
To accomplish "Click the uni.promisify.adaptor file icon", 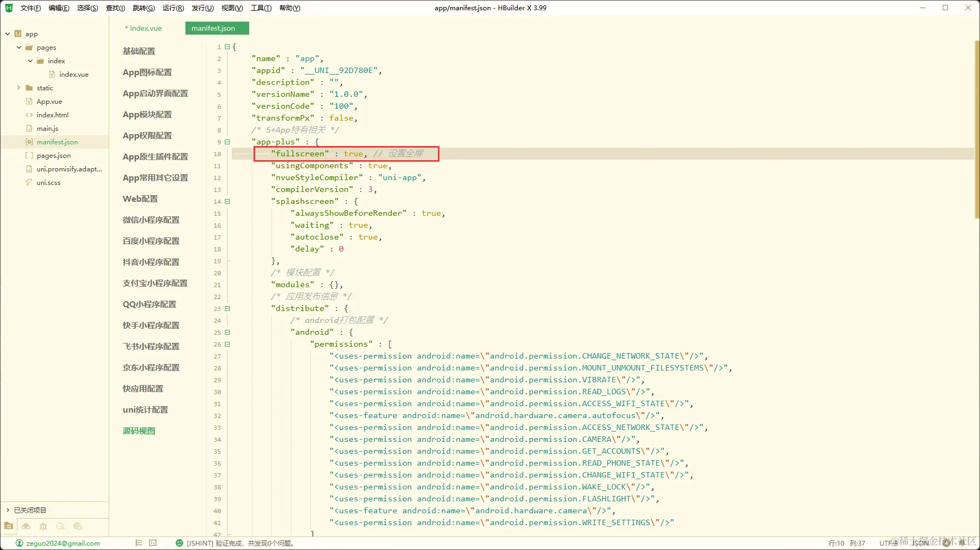I will (29, 169).
